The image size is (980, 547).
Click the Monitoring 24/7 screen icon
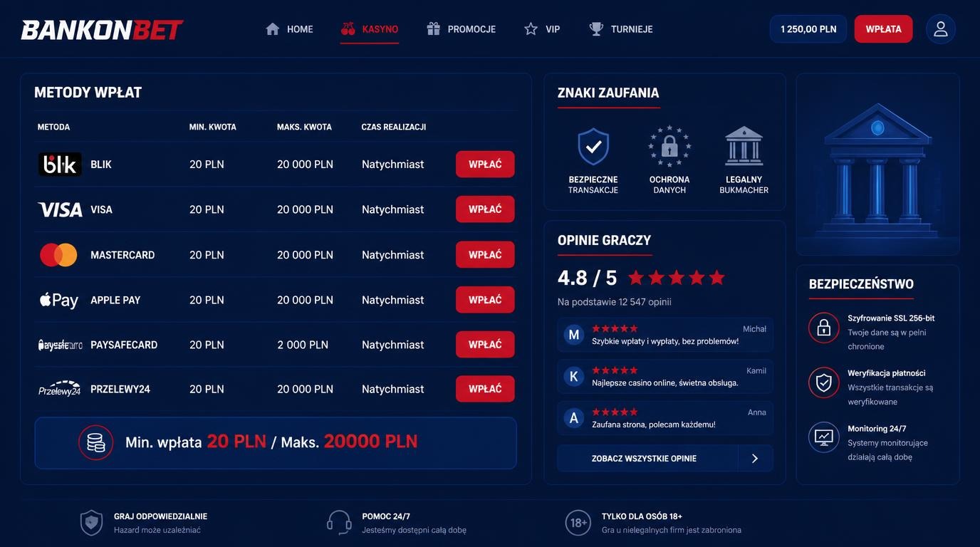[824, 437]
